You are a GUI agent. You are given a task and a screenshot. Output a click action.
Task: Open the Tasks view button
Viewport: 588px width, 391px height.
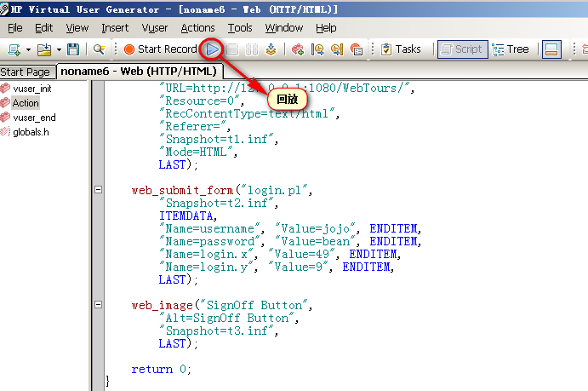(401, 49)
